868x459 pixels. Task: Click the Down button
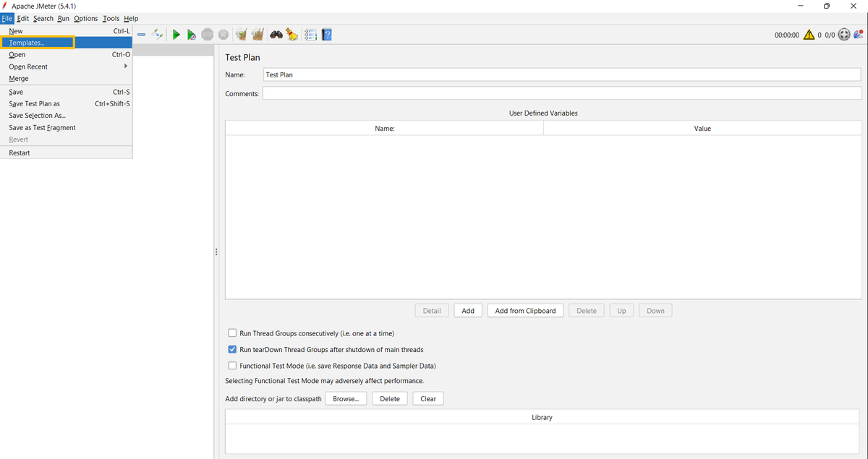[655, 310]
